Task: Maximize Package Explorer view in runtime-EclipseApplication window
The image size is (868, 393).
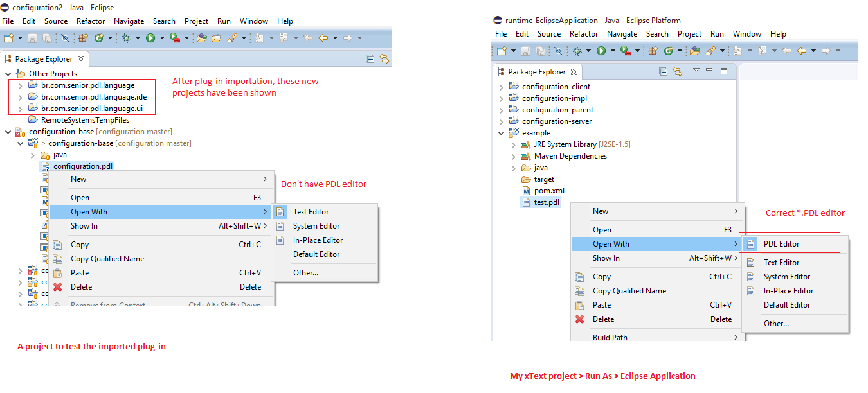Action: [724, 71]
